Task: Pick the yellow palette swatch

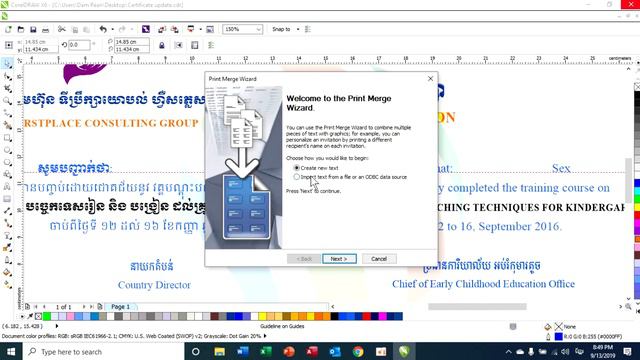Action: click(x=262, y=316)
